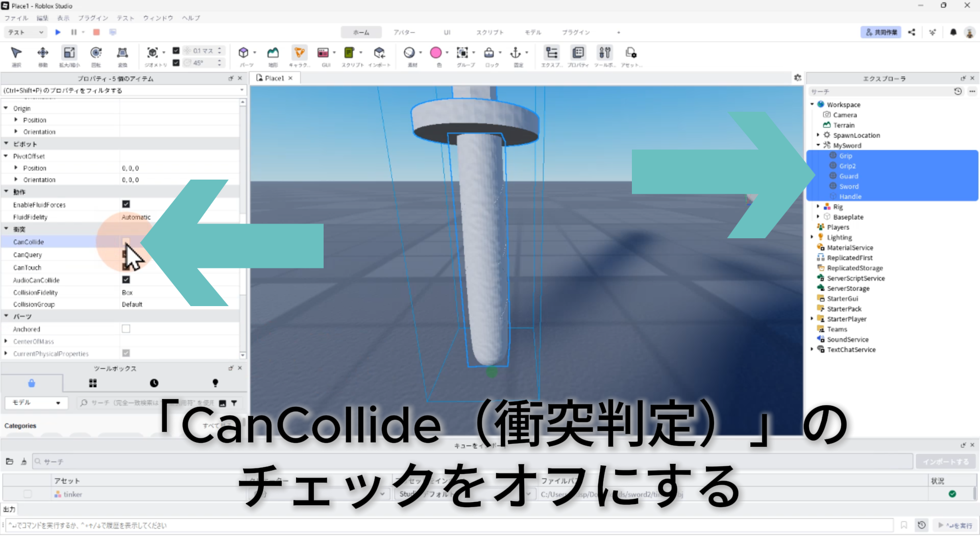Screen dimensions: 980x551
Task: Open the ファイル menu
Action: coord(16,18)
